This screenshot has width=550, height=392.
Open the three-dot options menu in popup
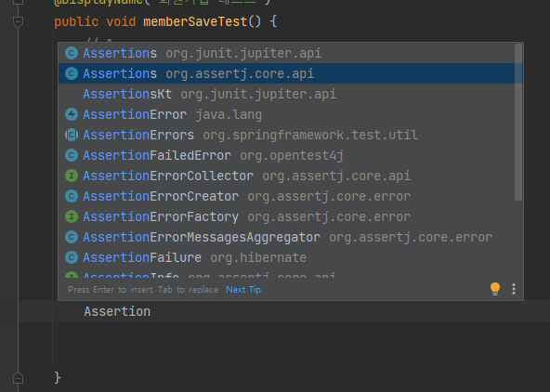click(x=514, y=289)
